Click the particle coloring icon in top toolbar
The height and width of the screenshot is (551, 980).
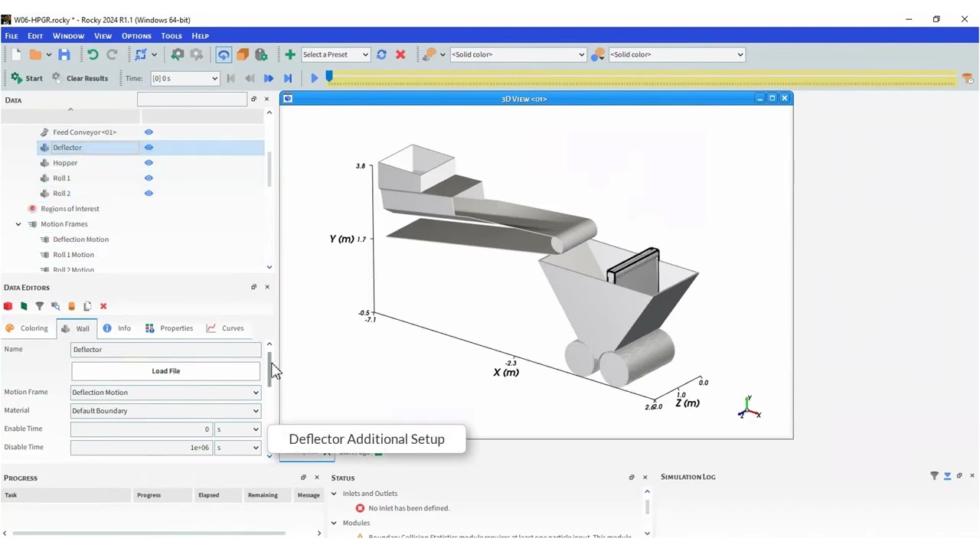(x=429, y=54)
